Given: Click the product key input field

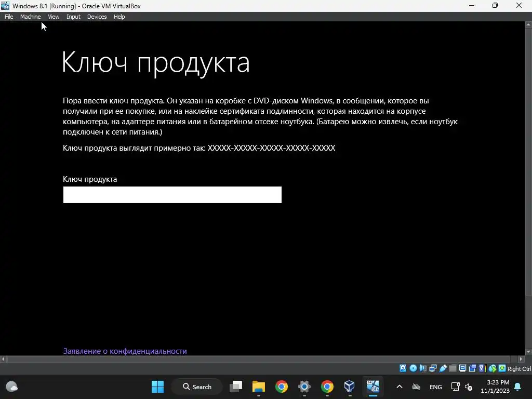Looking at the screenshot, I should (x=172, y=195).
